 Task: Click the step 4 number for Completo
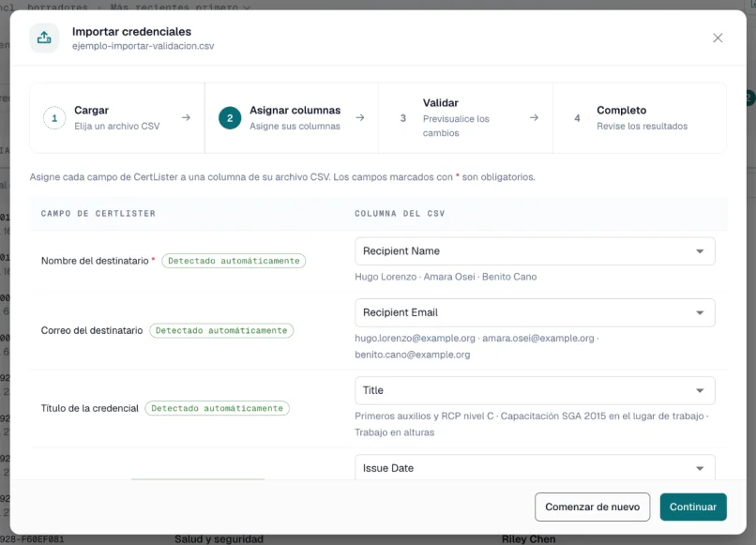[x=577, y=118]
